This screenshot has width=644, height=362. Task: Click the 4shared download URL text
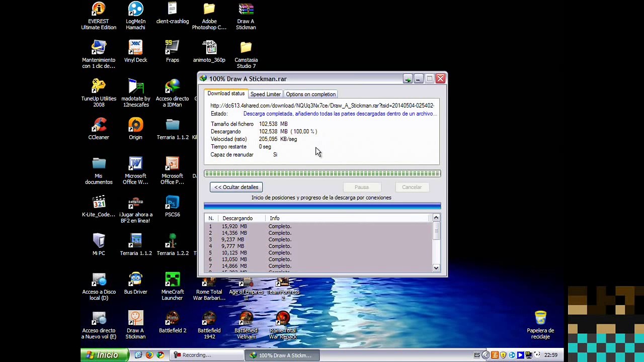tap(322, 106)
